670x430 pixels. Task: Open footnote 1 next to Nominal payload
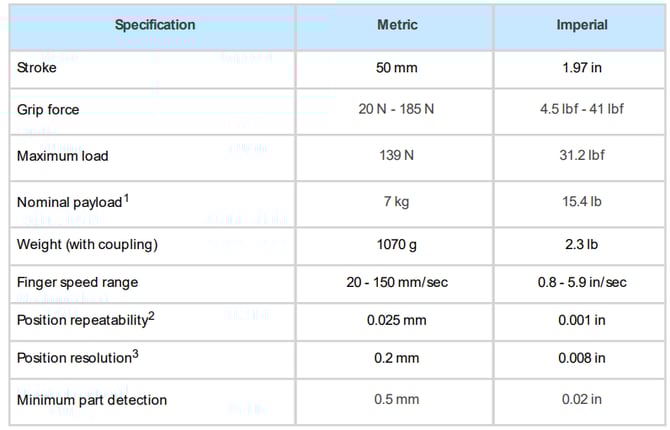pos(126,197)
